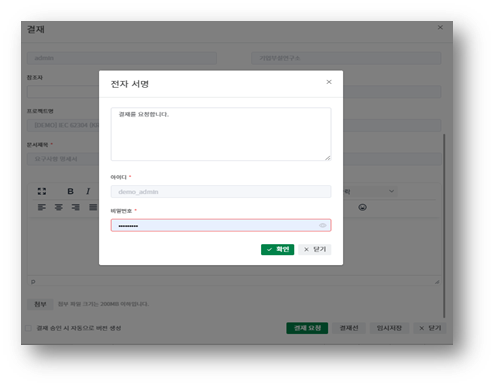Enable auto version creation on approval

pos(29,328)
